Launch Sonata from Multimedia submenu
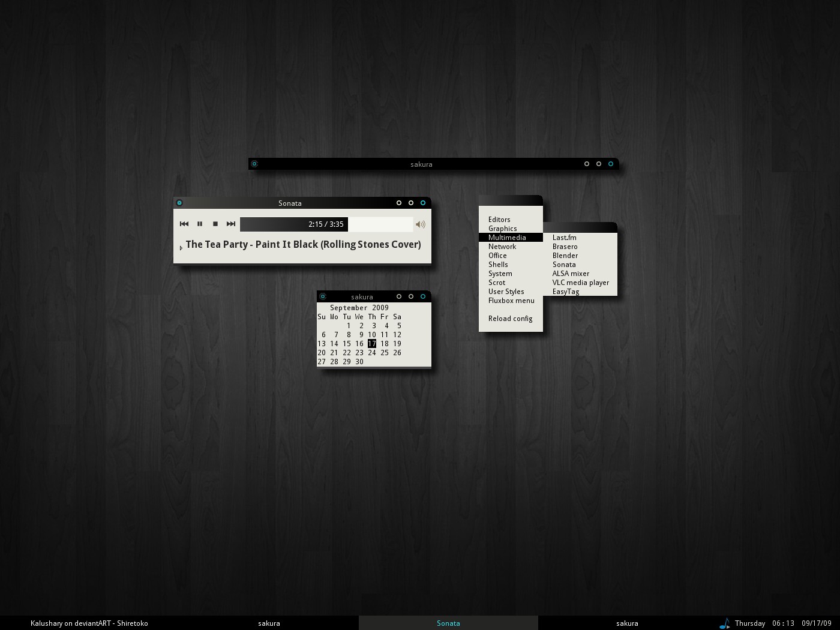Viewport: 840px width, 630px height. 580,265
